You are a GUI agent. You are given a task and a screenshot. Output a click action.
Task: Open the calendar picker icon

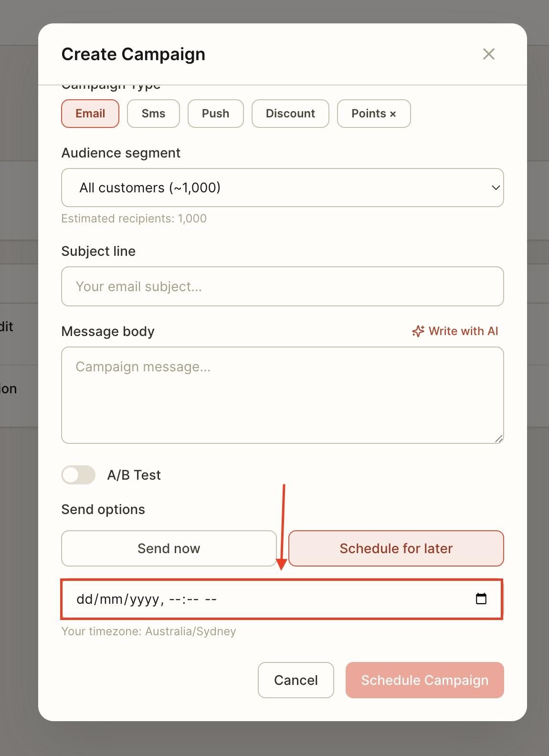pyautogui.click(x=481, y=598)
